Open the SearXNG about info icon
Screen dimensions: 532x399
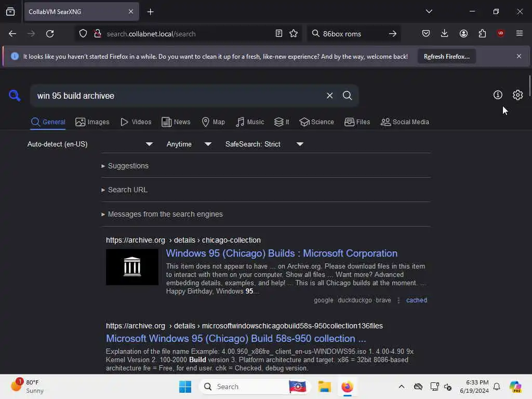497,95
